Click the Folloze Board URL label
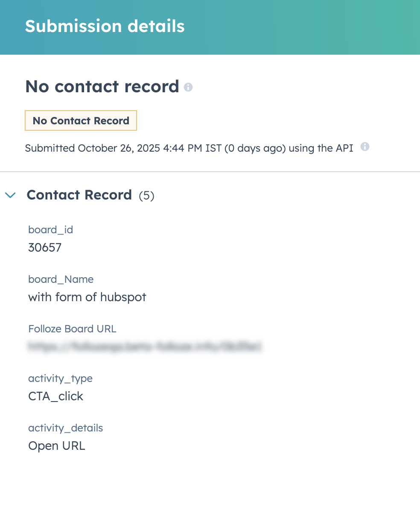The height and width of the screenshot is (522, 420). coord(72,329)
